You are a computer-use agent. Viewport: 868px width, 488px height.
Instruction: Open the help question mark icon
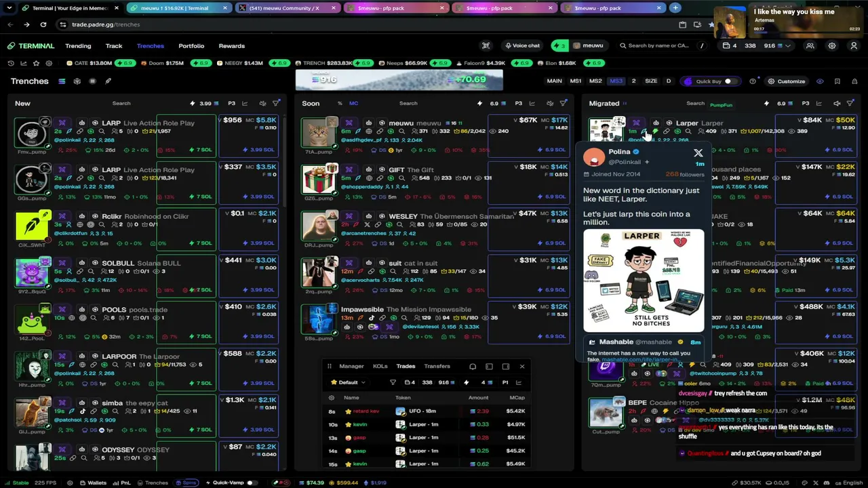[753, 81]
